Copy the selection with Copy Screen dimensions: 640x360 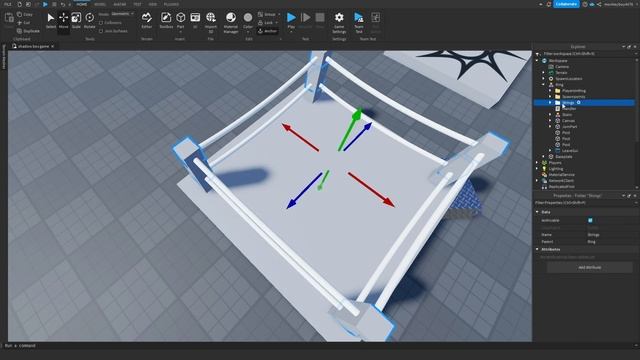(x=24, y=14)
